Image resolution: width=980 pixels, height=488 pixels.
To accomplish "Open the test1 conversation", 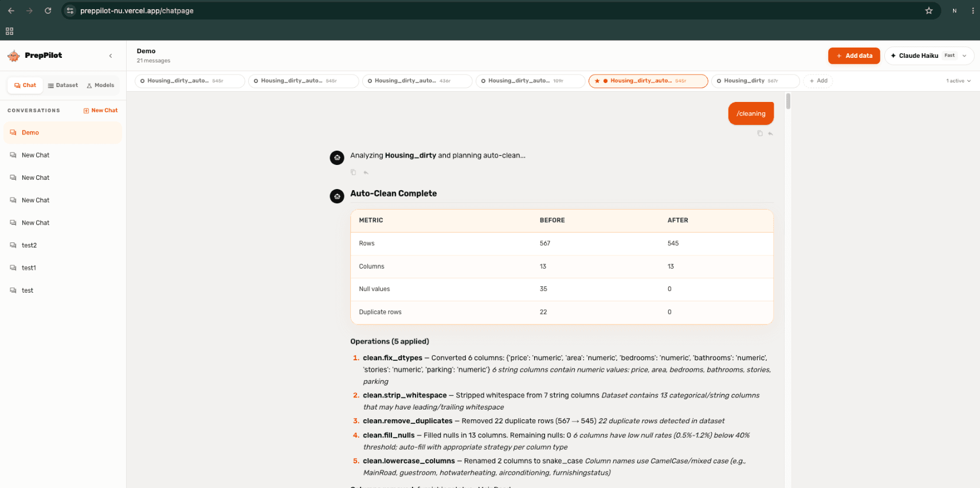I will click(x=63, y=268).
